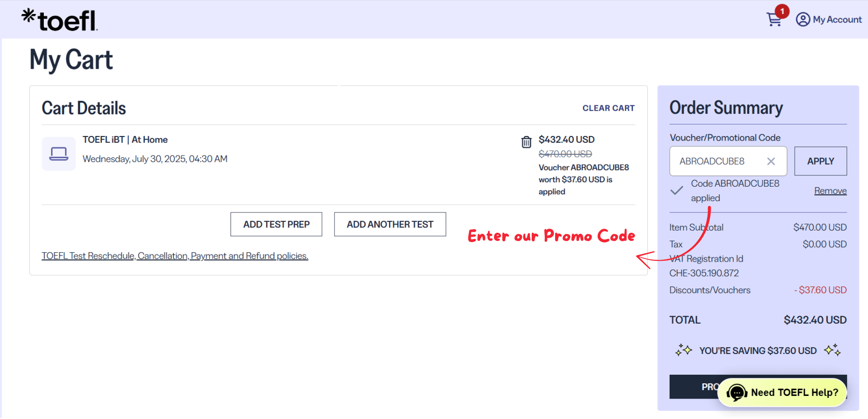Delete TOEFL iBT item with trash icon
Image resolution: width=868 pixels, height=419 pixels.
526,142
